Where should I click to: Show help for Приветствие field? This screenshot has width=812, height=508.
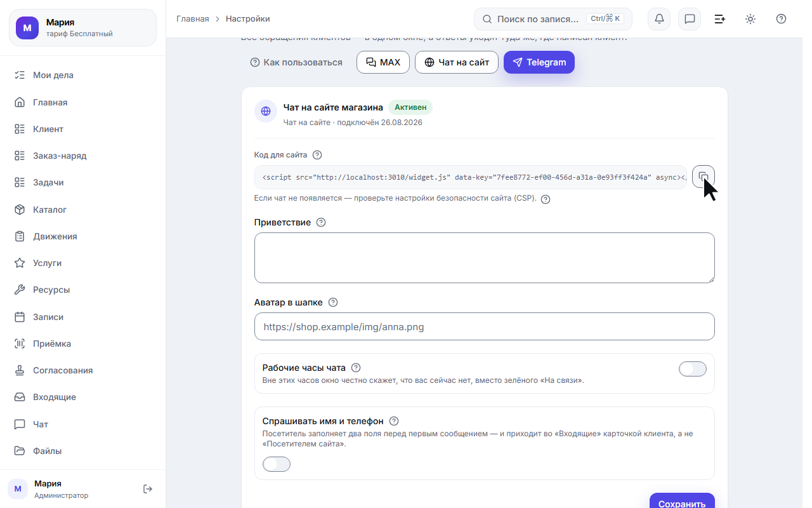321,222
